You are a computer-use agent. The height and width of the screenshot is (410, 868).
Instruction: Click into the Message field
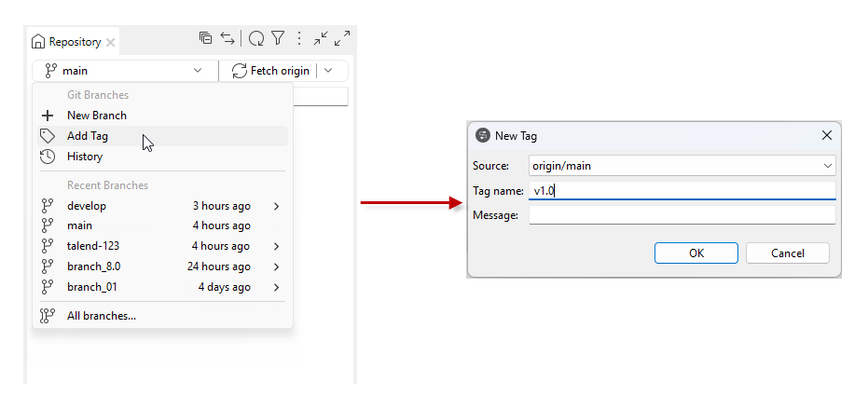(682, 215)
